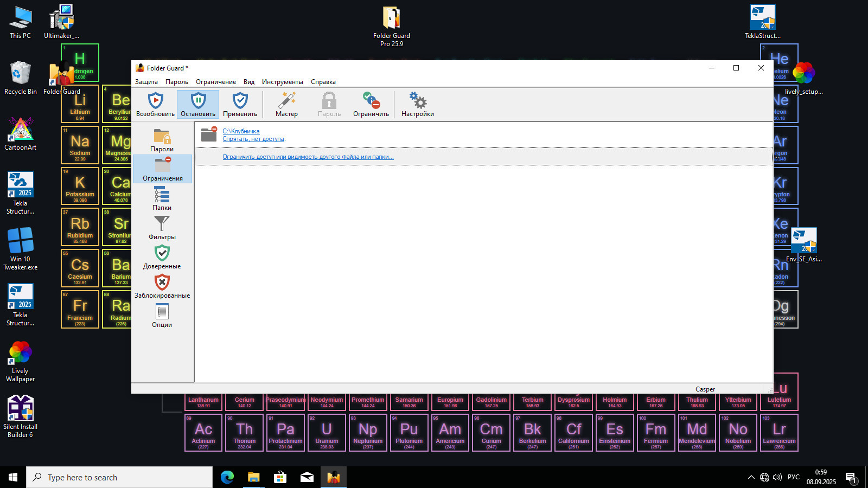The image size is (868, 488).
Task: Click the taskbar search box
Action: pyautogui.click(x=119, y=477)
